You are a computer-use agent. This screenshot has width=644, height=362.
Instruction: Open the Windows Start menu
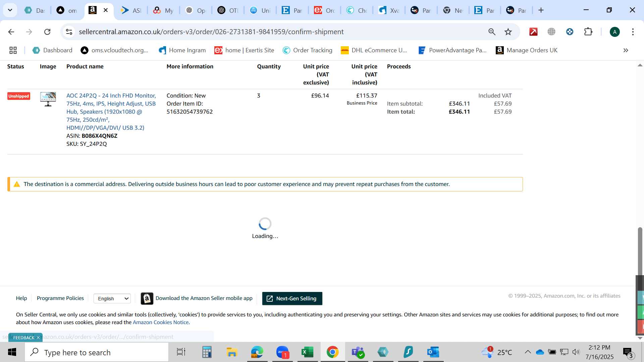point(12,352)
